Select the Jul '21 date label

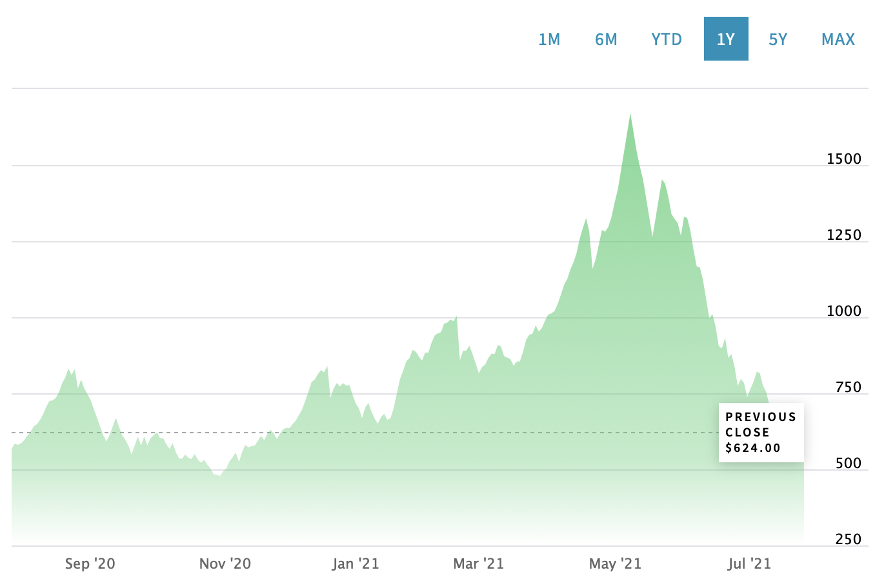click(749, 563)
